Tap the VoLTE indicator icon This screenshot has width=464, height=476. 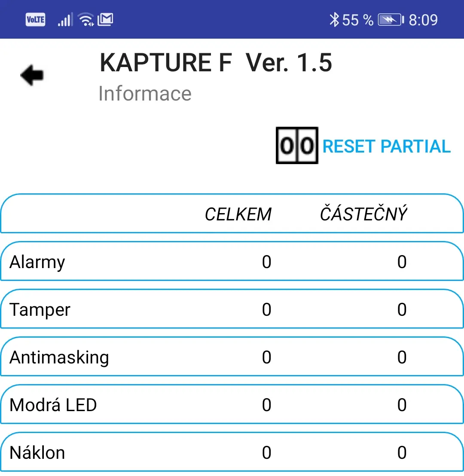(x=36, y=20)
